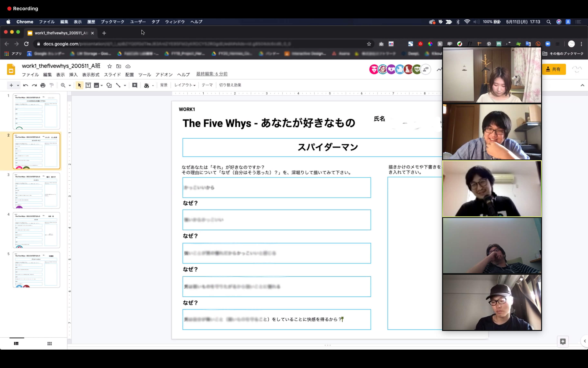Screen dimensions: 588x368
Task: Open Spotlight search in the macOS menu bar
Action: click(549, 22)
